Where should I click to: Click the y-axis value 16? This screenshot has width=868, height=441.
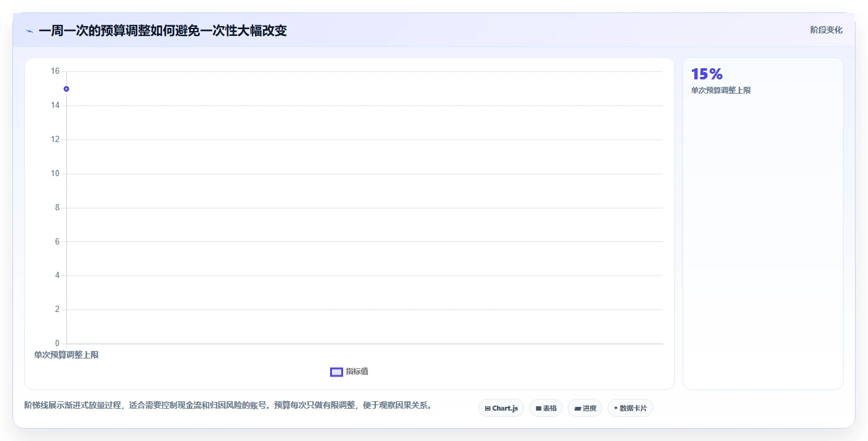pos(55,71)
